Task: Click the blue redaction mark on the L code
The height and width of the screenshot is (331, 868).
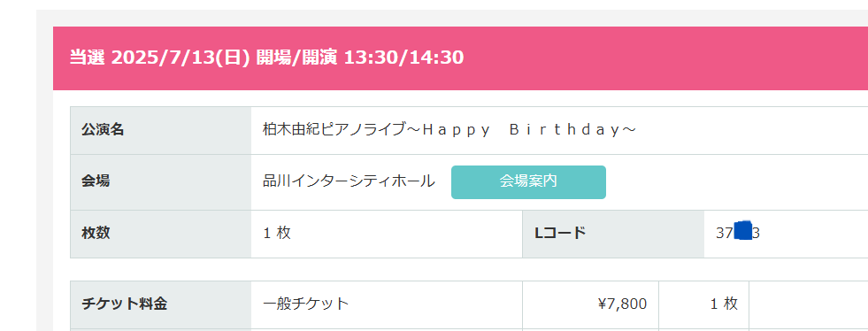Action: [743, 231]
